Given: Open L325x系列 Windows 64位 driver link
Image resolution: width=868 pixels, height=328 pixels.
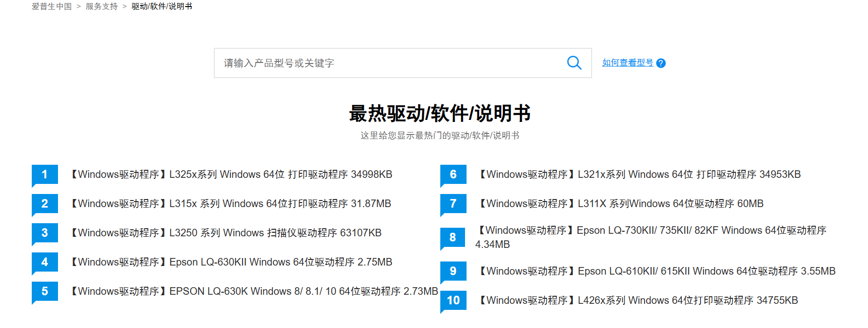Looking at the screenshot, I should click(x=229, y=174).
